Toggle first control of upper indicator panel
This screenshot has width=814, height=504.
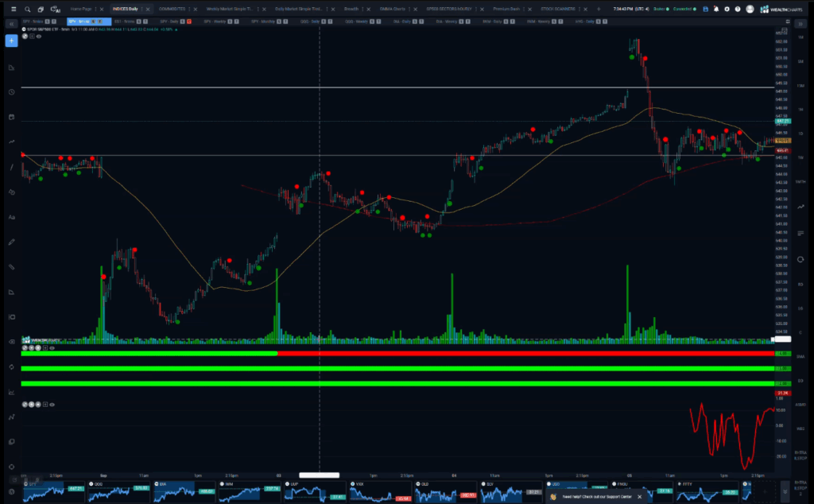point(25,347)
